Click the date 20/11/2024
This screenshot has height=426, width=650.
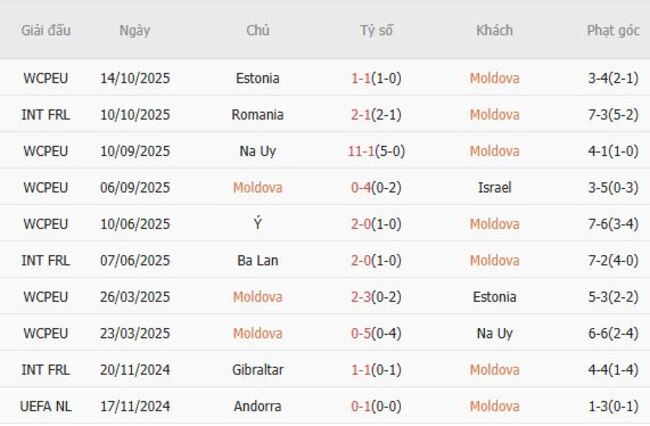[x=135, y=370]
